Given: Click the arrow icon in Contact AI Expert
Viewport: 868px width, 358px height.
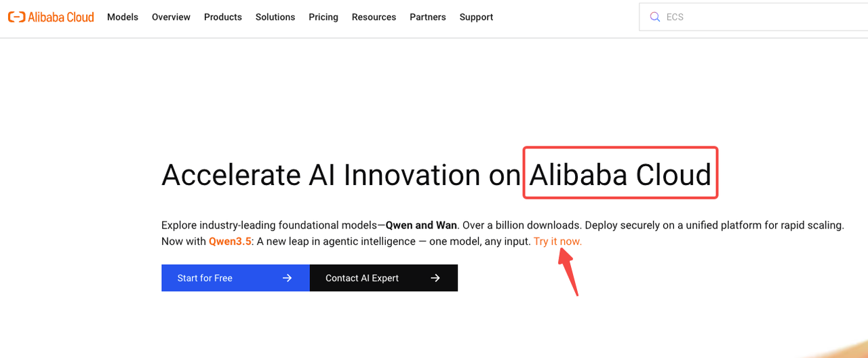Looking at the screenshot, I should (435, 278).
